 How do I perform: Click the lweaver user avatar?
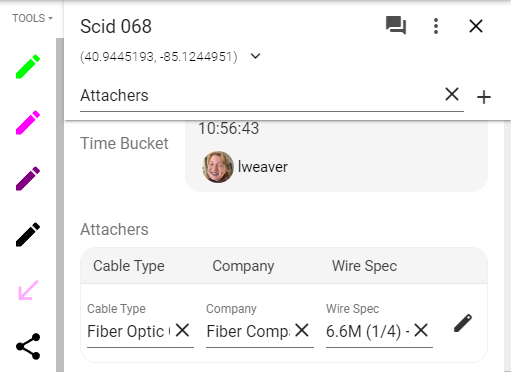coord(218,167)
